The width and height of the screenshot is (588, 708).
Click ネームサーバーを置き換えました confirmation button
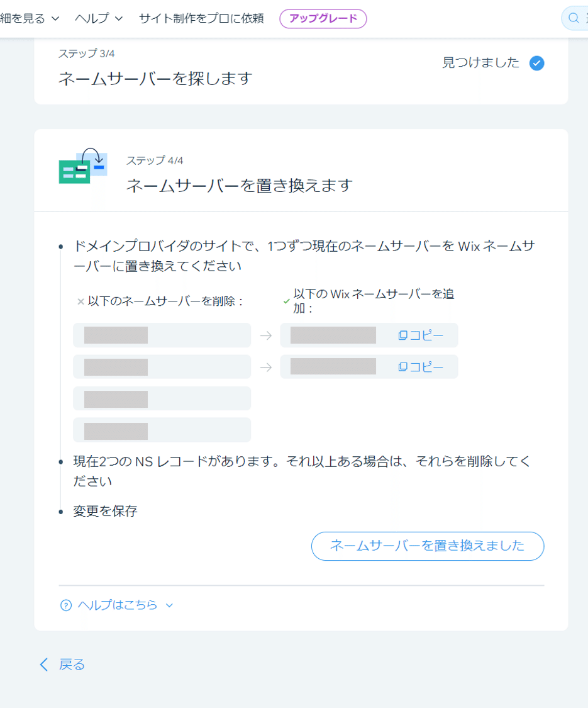click(428, 546)
